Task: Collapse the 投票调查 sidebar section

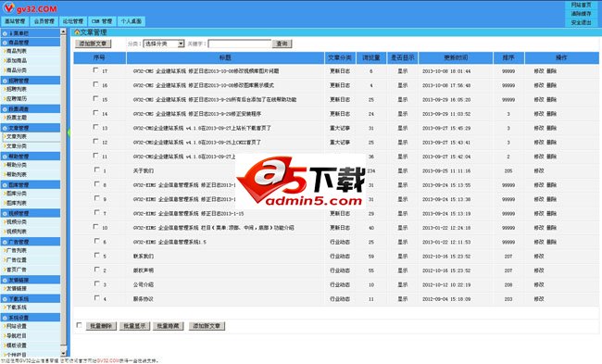Action: (x=30, y=109)
